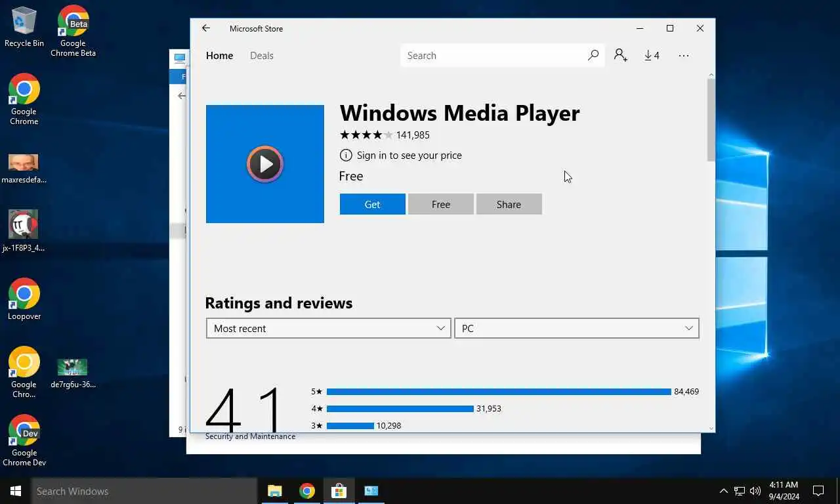The width and height of the screenshot is (840, 504).
Task: Click the scrollbar up arrow
Action: tap(711, 75)
